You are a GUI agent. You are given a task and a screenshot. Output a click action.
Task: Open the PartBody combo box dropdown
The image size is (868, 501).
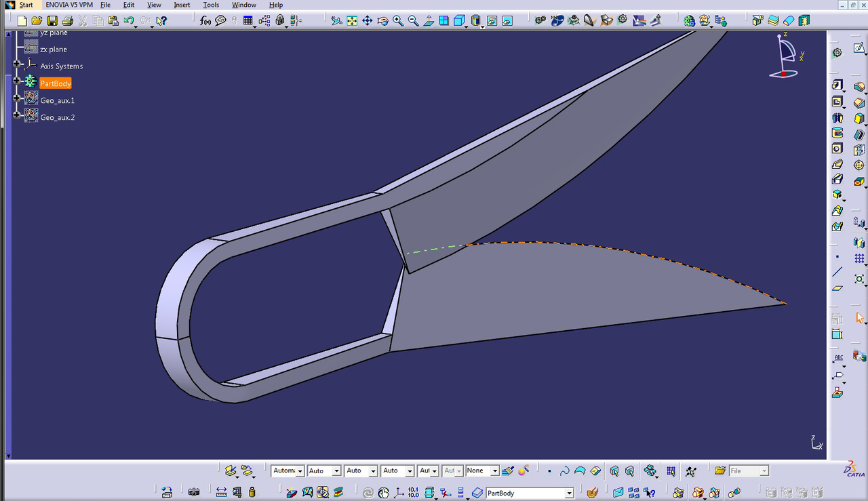click(569, 493)
